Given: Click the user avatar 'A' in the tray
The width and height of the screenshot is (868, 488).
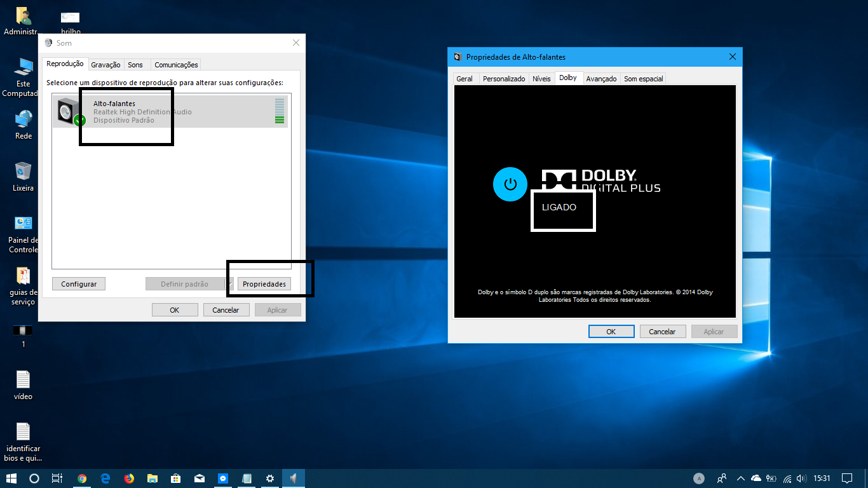Looking at the screenshot, I should (x=699, y=478).
